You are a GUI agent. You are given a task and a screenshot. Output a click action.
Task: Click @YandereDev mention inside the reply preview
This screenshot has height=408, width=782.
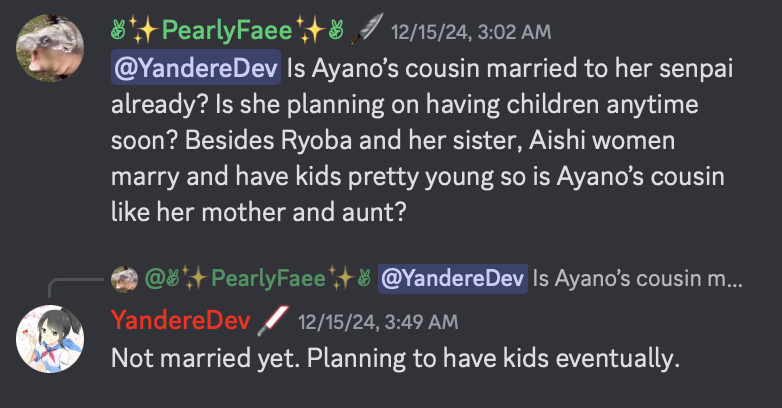tap(452, 277)
